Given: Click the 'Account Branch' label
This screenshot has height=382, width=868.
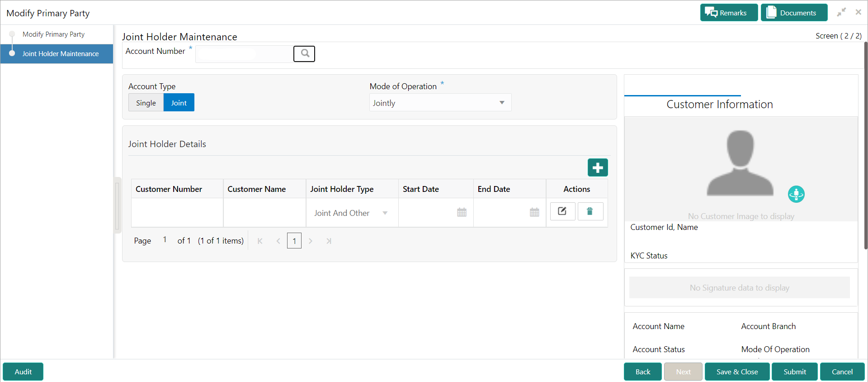Looking at the screenshot, I should click(x=769, y=326).
